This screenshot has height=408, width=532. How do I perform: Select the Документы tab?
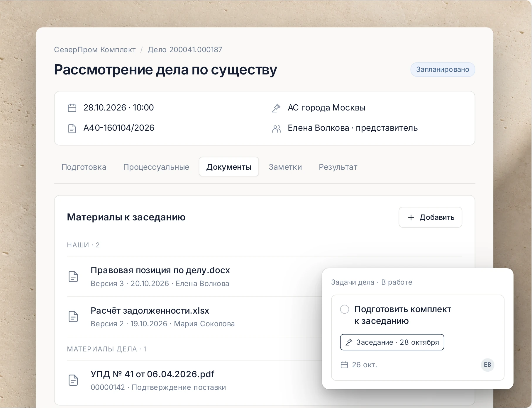229,167
